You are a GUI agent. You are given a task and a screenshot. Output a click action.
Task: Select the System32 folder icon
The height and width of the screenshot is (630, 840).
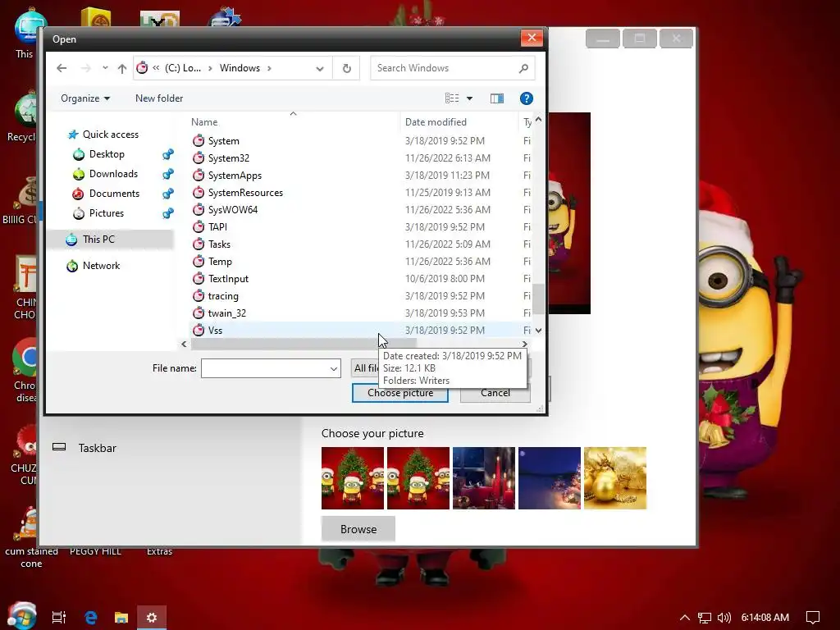point(199,158)
